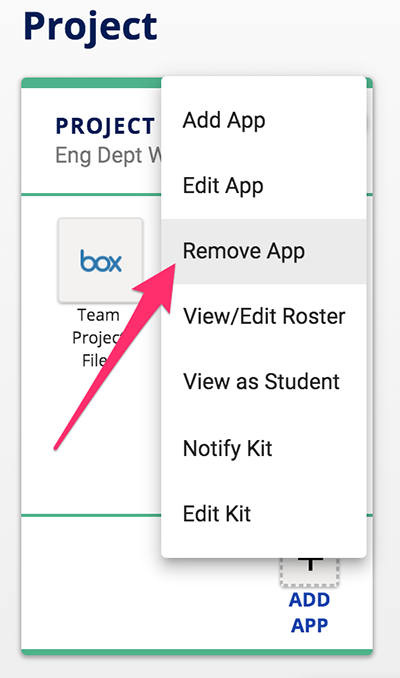Viewport: 400px width, 678px height.
Task: Click the Team Project Files label
Action: coord(97,337)
